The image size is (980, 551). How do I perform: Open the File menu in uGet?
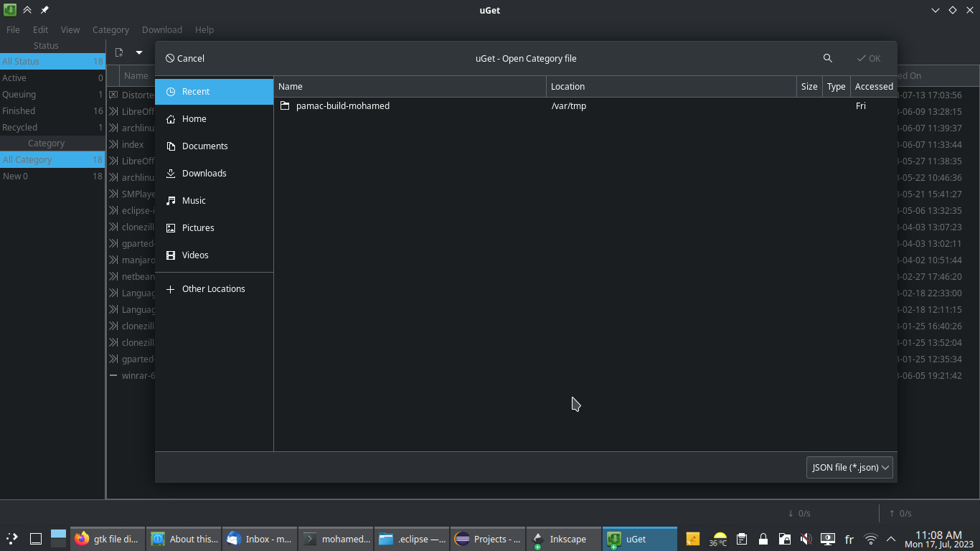tap(13, 29)
